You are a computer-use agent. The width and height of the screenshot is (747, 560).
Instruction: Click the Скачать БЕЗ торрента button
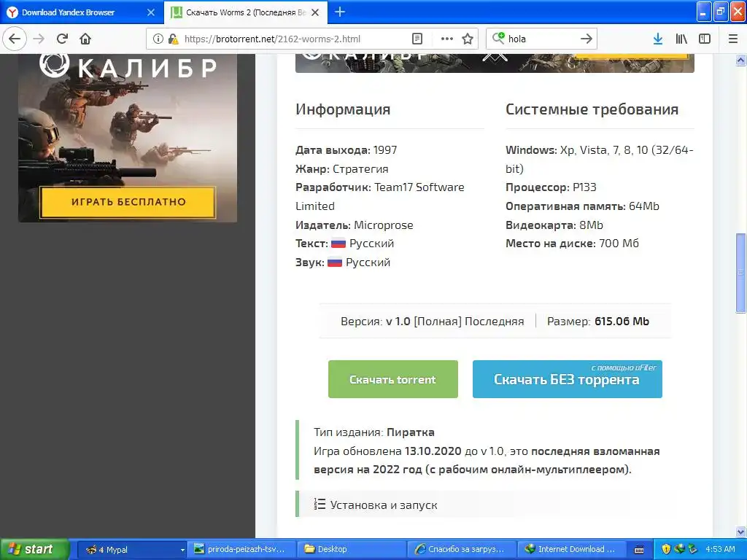tap(567, 379)
